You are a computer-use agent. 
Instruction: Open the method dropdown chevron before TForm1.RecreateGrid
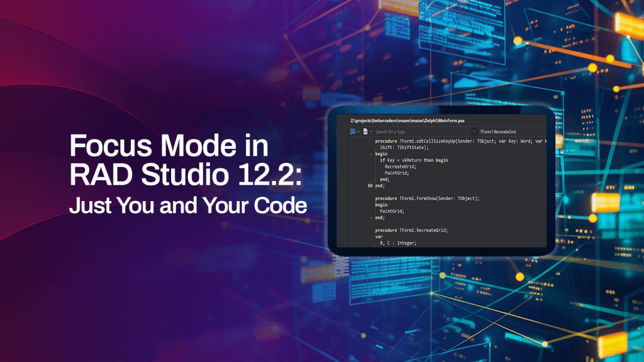coord(474,132)
